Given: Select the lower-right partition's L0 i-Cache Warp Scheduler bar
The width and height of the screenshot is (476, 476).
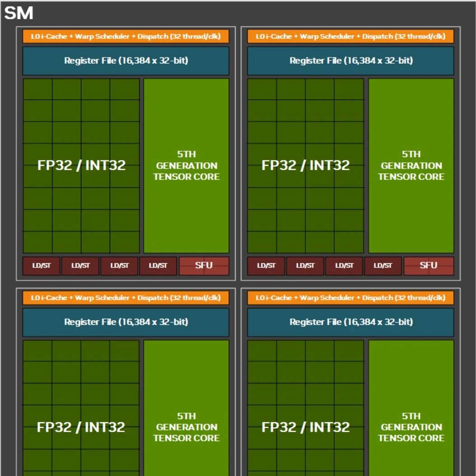Looking at the screenshot, I should [x=350, y=298].
